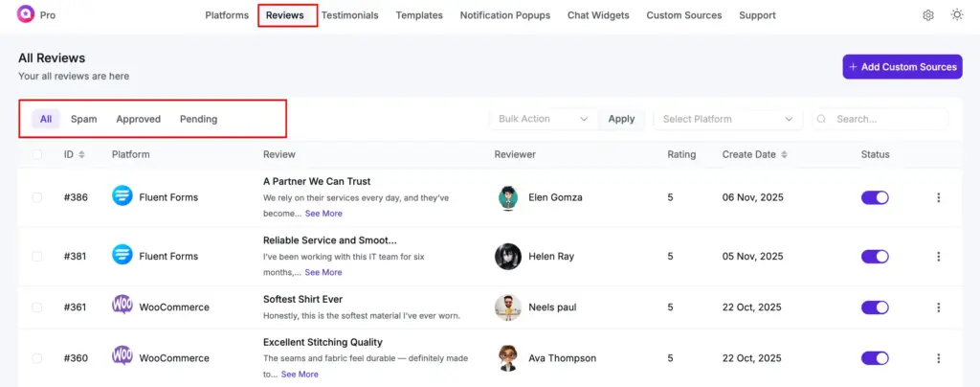This screenshot has height=387, width=980.
Task: Click the Apply bulk action button
Action: coord(621,119)
